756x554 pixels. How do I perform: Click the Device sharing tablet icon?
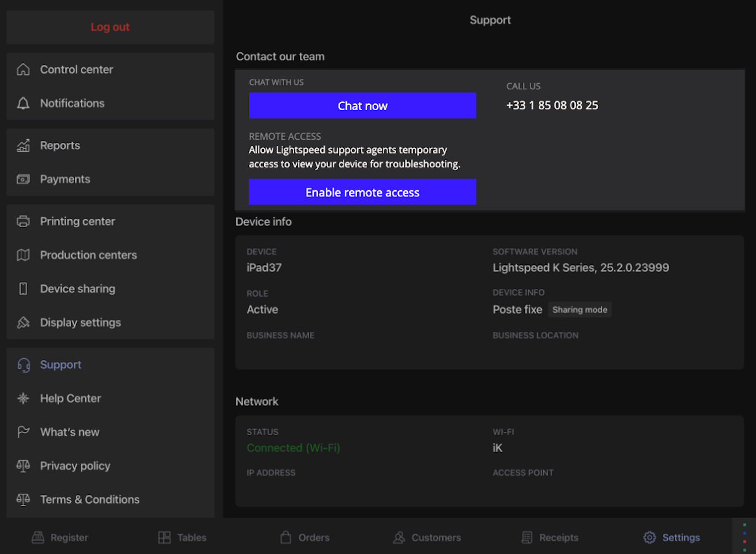point(23,289)
